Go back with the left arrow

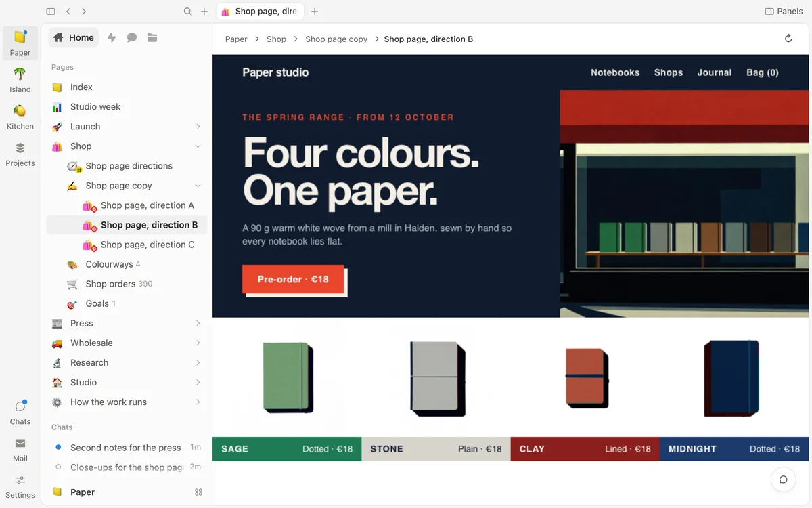68,12
